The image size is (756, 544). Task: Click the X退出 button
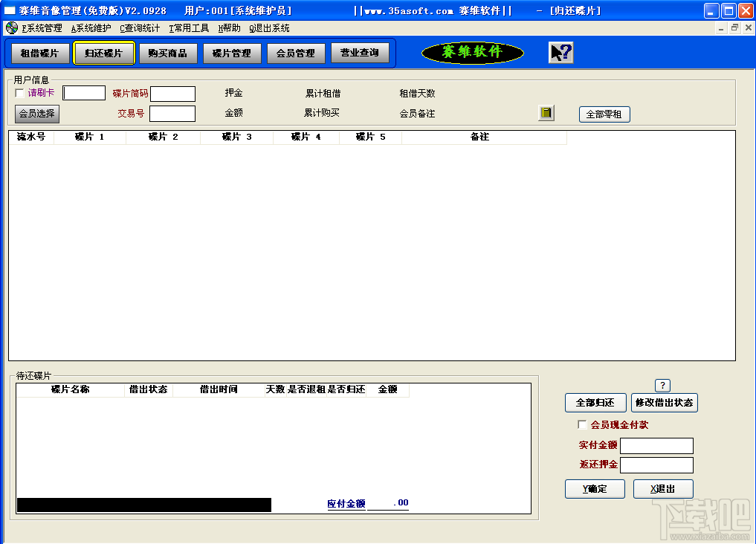pyautogui.click(x=663, y=489)
